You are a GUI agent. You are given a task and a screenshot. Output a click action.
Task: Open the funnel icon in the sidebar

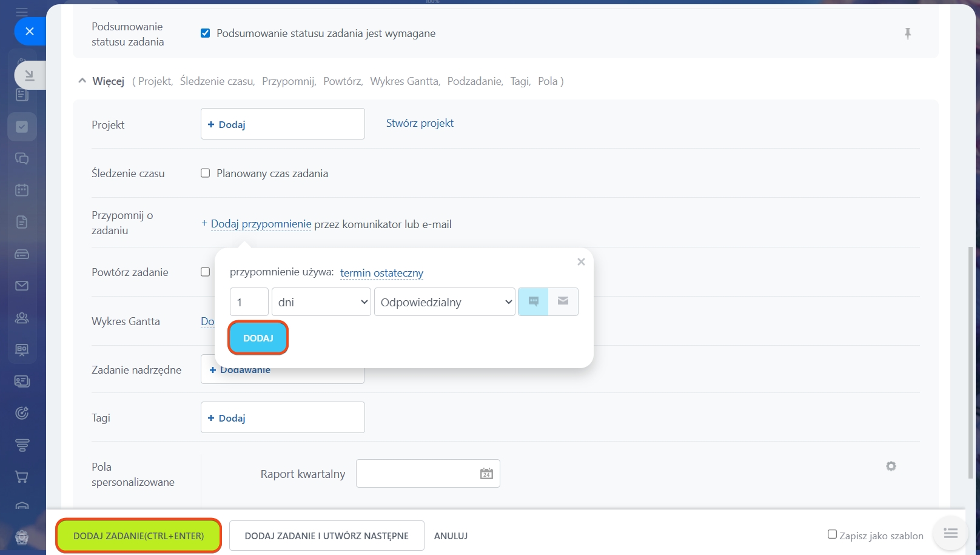(x=22, y=445)
